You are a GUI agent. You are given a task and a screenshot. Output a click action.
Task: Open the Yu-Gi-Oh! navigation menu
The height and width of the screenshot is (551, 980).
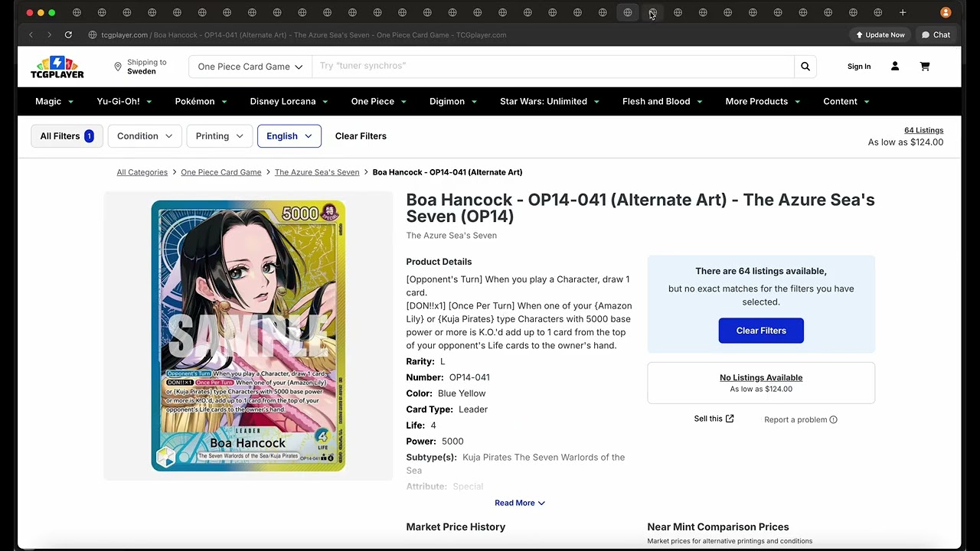pos(125,101)
